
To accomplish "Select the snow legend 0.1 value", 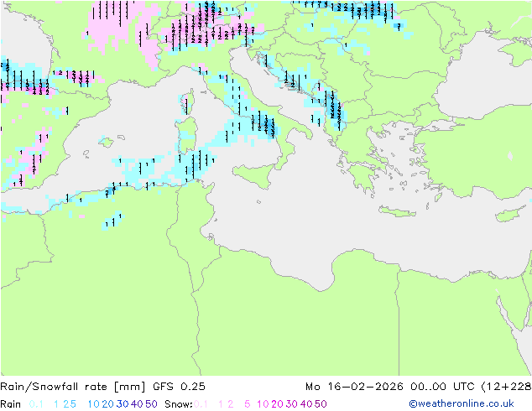I will pyautogui.click(x=201, y=404).
